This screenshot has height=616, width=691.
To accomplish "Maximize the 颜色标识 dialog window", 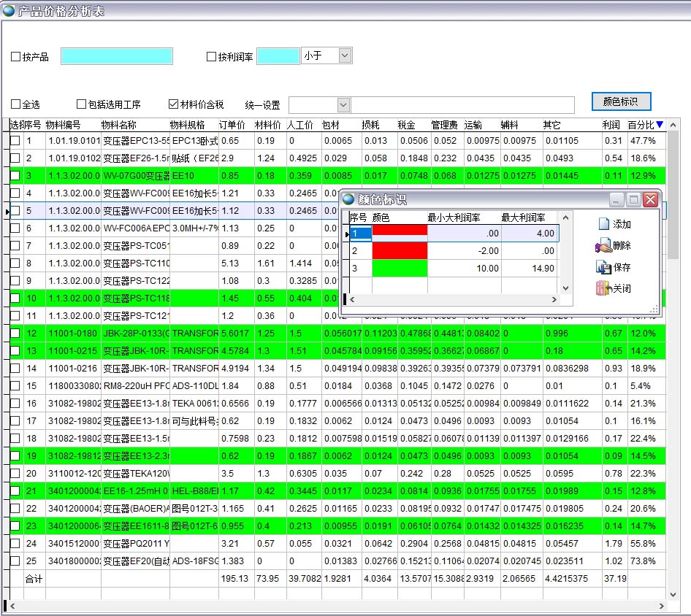I will 633,199.
